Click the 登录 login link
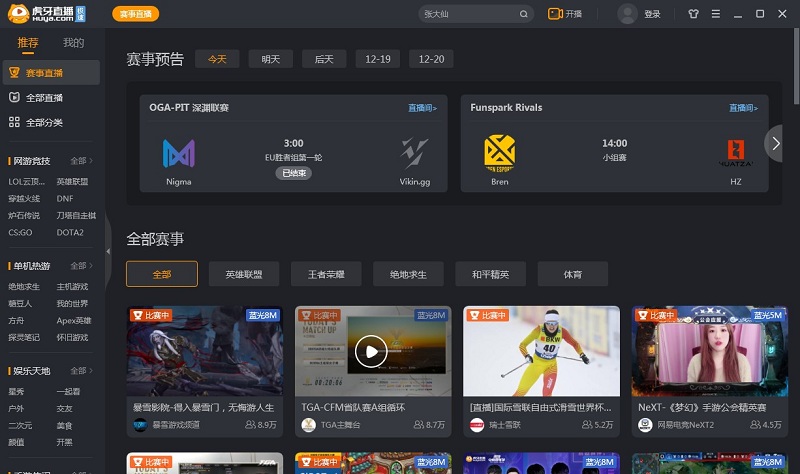Image resolution: width=800 pixels, height=474 pixels. coord(652,14)
